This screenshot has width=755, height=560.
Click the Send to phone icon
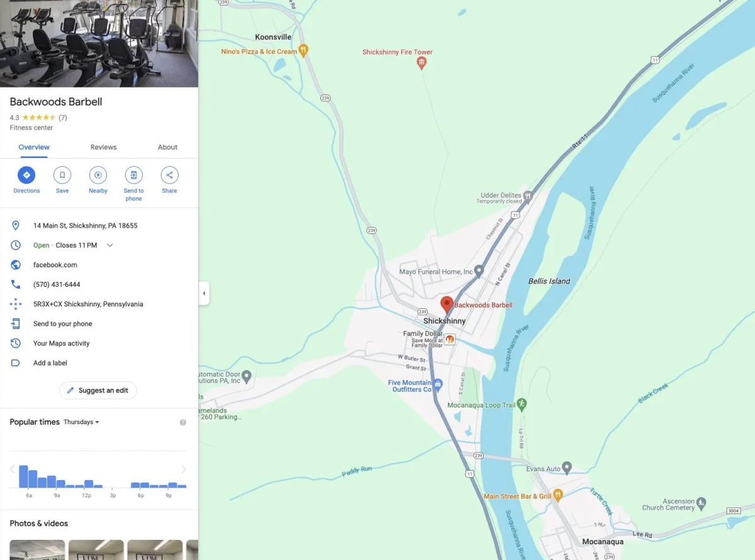(x=133, y=175)
